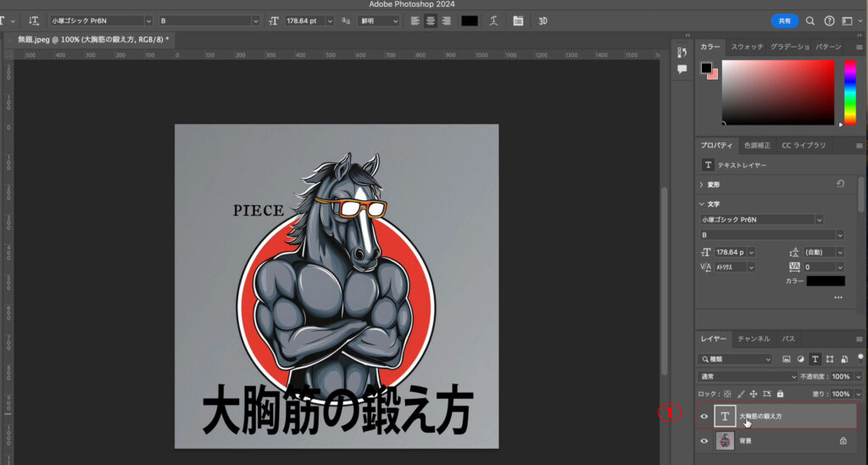
Task: Toggle text orientation in options bar
Action: tap(34, 21)
